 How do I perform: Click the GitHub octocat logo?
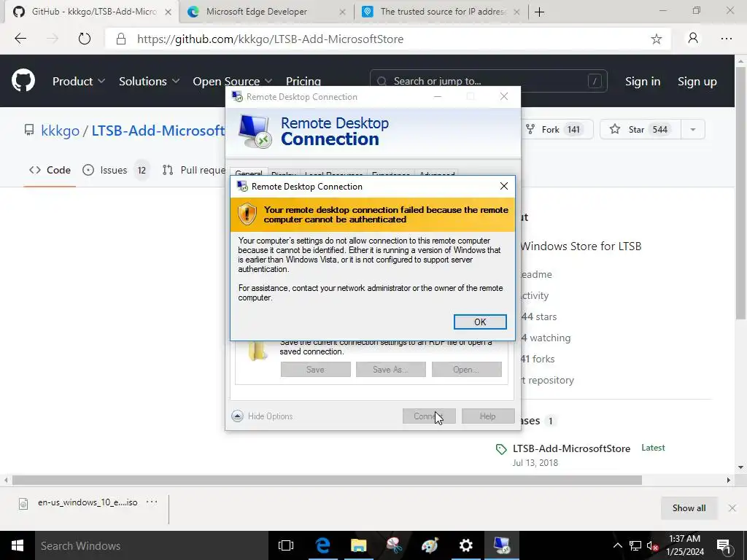point(23,80)
